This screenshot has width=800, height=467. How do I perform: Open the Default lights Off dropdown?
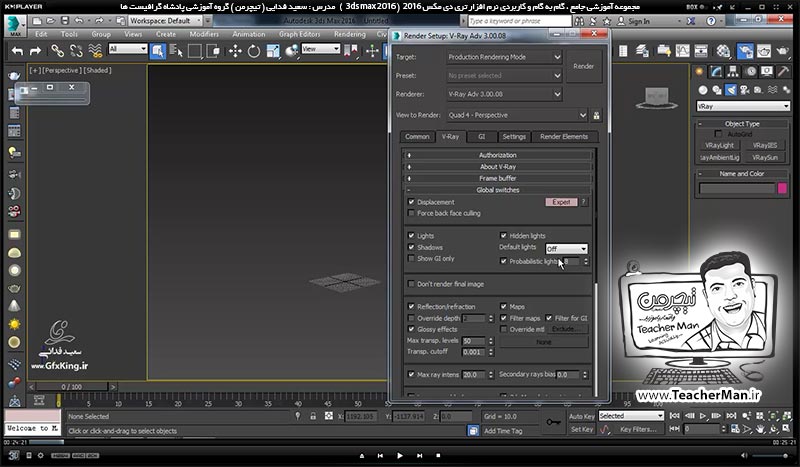(x=566, y=249)
